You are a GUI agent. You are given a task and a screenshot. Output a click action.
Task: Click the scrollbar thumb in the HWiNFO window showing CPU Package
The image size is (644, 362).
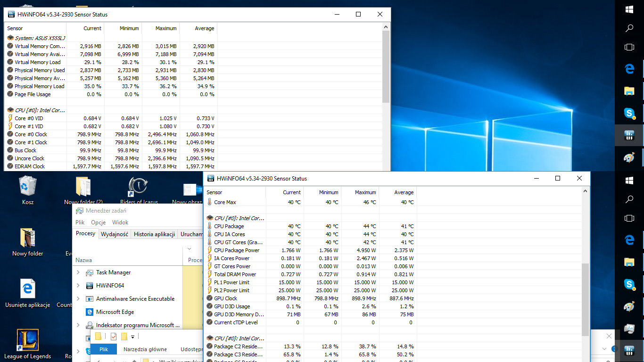586,299
